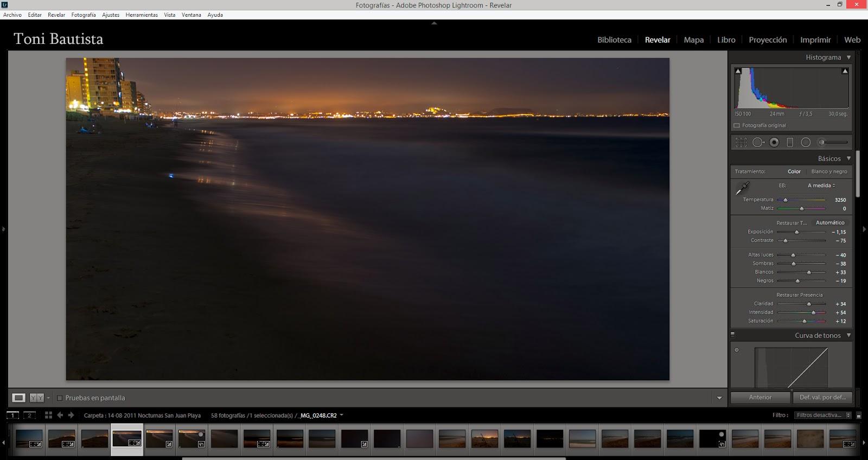
Task: Switch to the Proyección module
Action: coord(768,40)
